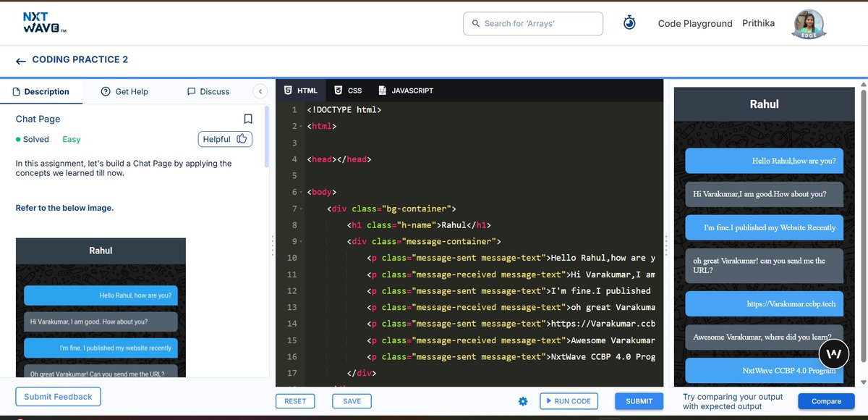This screenshot has width=868, height=420.
Task: Click 'I'm fine.I published my Website Recently' bubble
Action: [764, 227]
